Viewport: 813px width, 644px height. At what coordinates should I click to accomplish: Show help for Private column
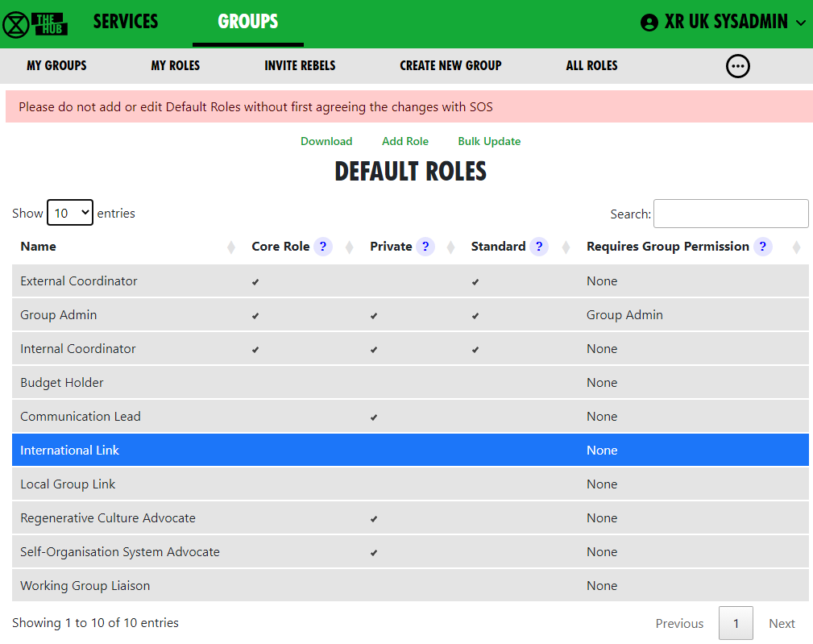425,247
